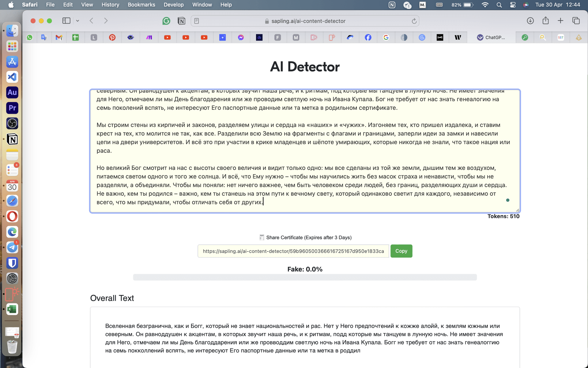Click the Fake percentage progress bar
The height and width of the screenshot is (368, 588).
coord(305,277)
